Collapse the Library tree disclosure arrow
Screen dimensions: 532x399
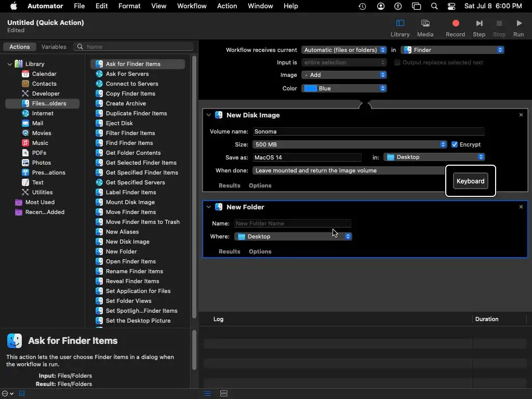point(9,64)
